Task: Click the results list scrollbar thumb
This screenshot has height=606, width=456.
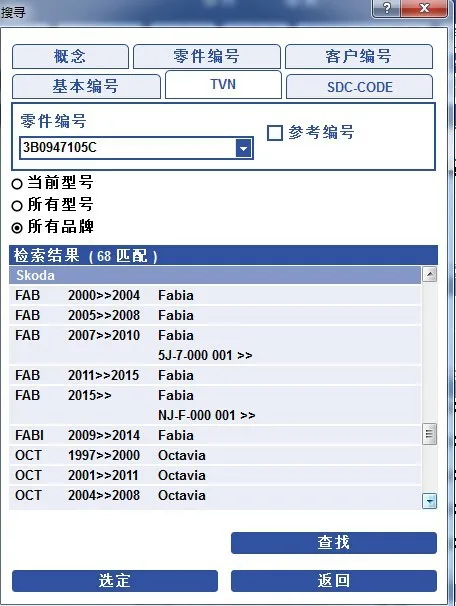Action: (x=429, y=434)
